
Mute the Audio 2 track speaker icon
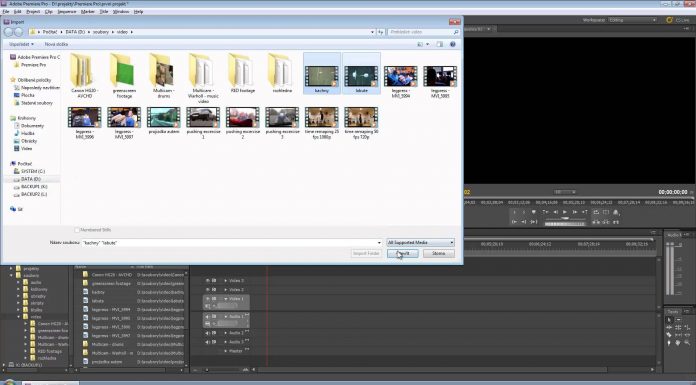click(x=207, y=333)
